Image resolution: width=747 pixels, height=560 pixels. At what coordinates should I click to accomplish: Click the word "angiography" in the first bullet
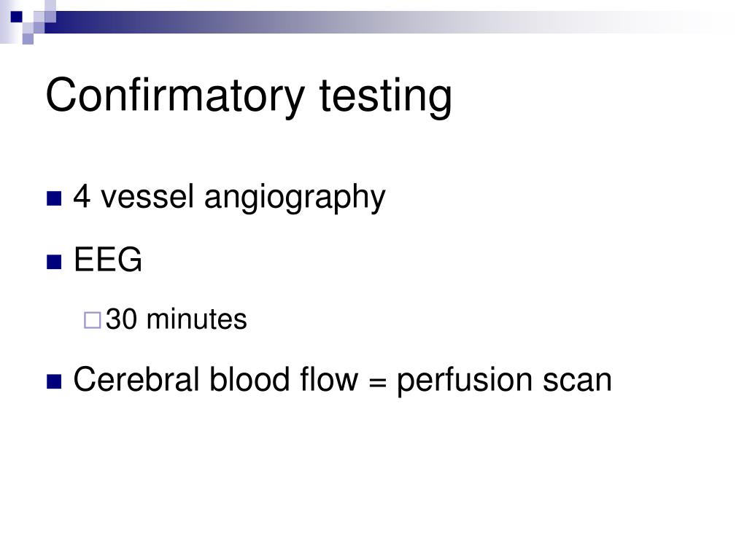pos(295,198)
